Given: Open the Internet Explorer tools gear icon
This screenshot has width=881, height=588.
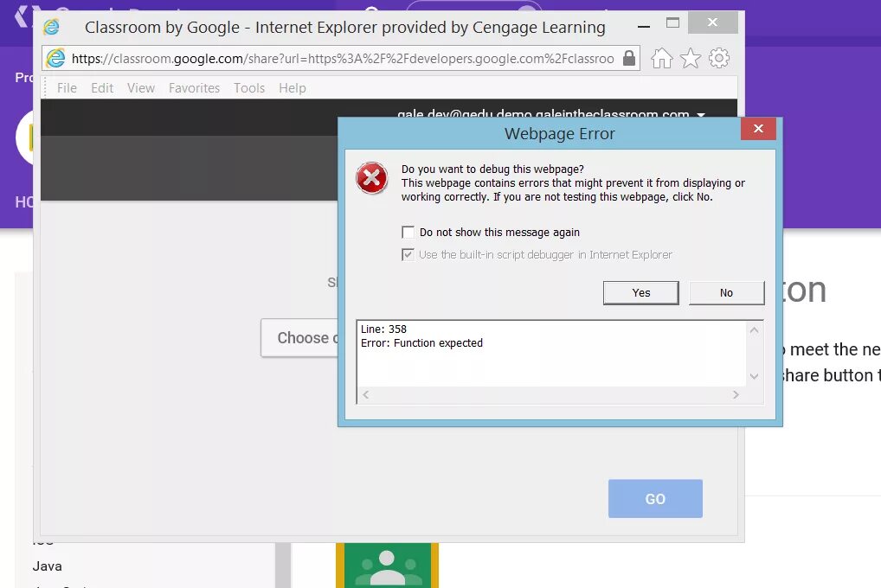Looking at the screenshot, I should (719, 58).
